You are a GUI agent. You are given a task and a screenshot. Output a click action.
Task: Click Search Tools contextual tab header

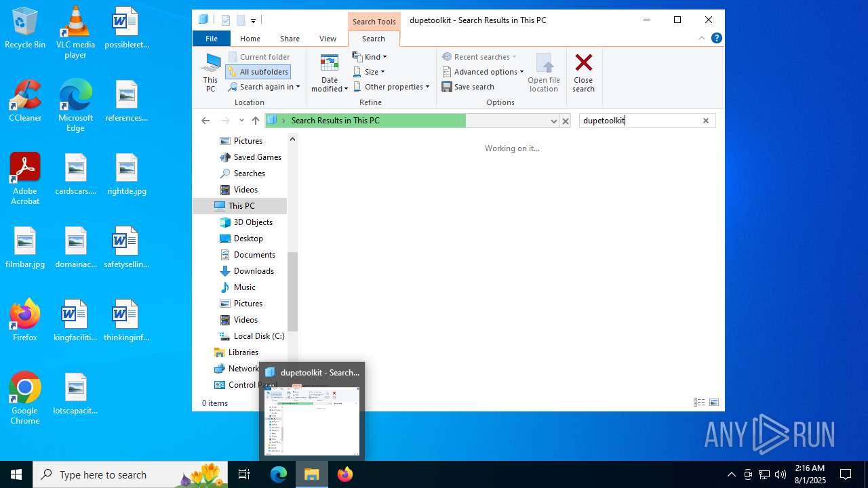pyautogui.click(x=374, y=22)
